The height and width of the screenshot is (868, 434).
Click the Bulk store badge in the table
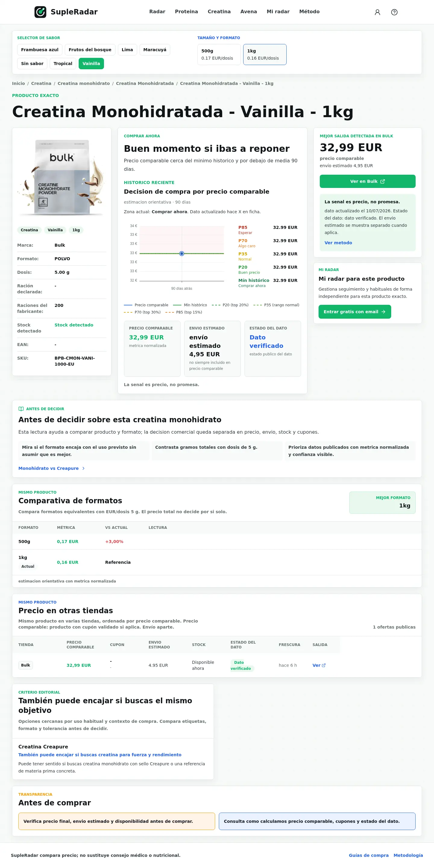coord(26,665)
